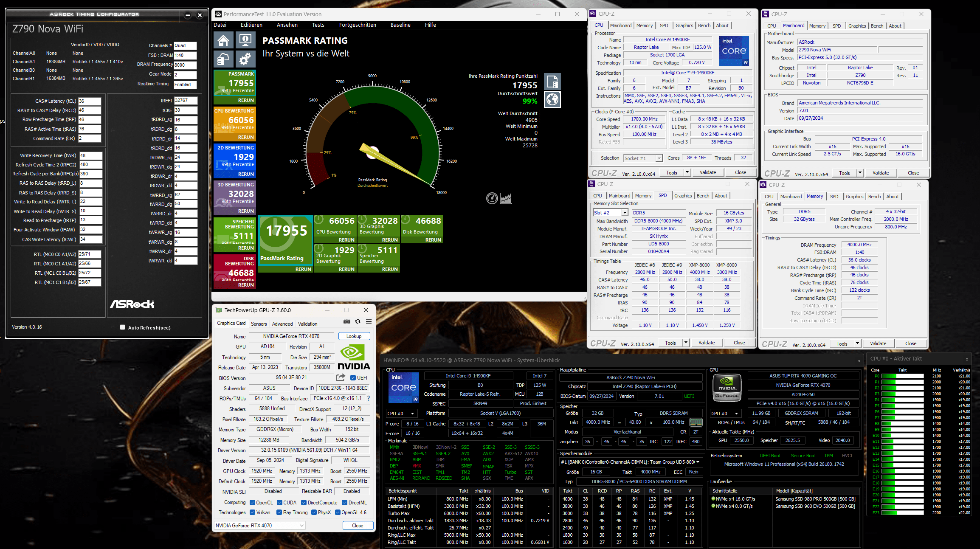Click the PerformanceTest title bar app icon
The image size is (980, 549).
218,14
